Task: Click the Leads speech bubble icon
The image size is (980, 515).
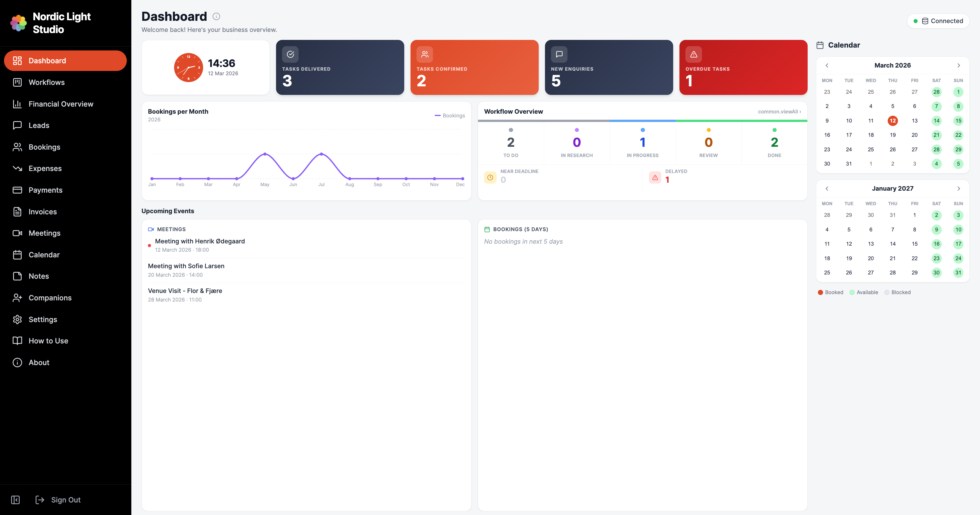Action: coord(17,125)
